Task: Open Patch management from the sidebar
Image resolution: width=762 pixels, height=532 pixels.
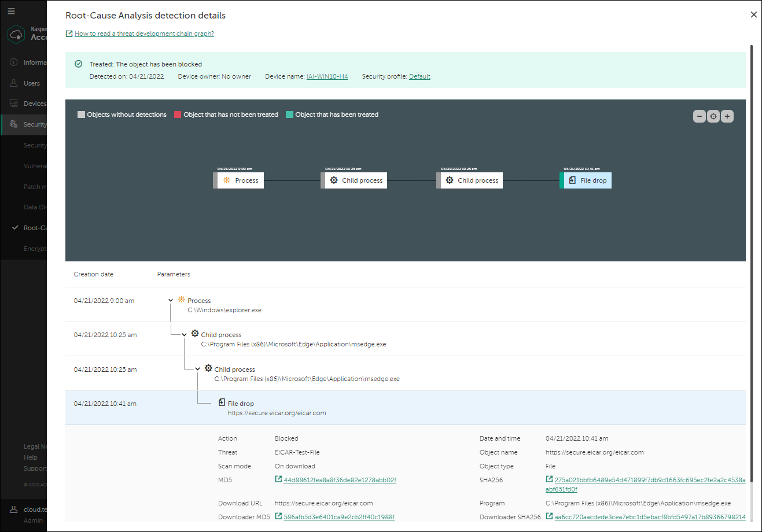Action: pyautogui.click(x=35, y=186)
